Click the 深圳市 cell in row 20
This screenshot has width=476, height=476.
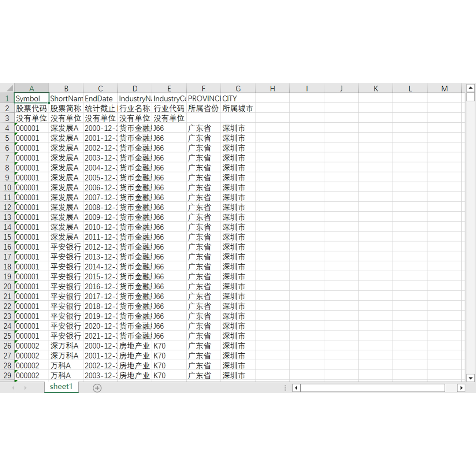[238, 286]
